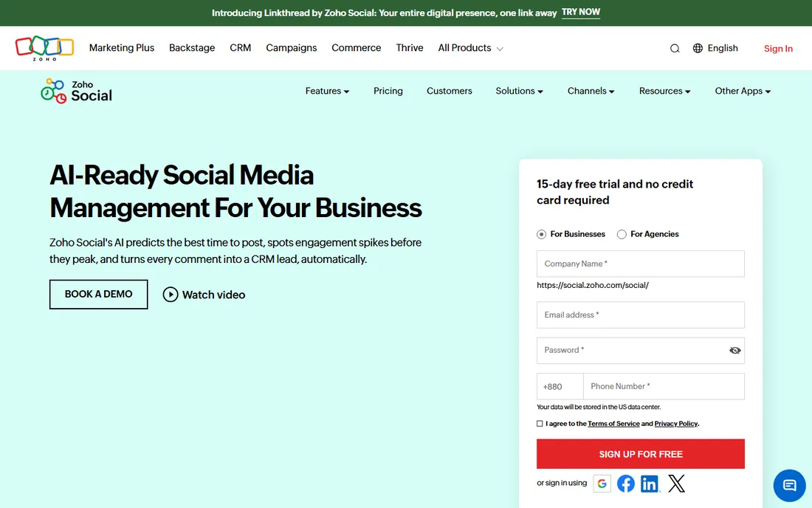Expand the Other Apps menu
Screen dimensions: 812x508
click(743, 91)
